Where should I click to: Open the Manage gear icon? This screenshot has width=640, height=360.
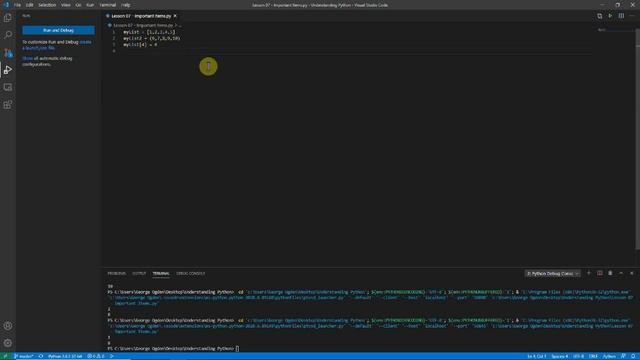(x=8, y=343)
